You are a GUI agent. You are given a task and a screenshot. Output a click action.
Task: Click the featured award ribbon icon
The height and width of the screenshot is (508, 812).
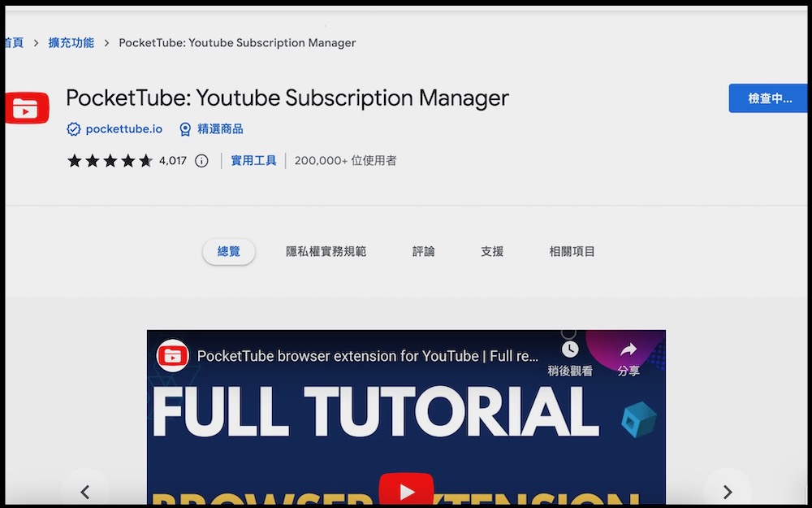coord(185,129)
